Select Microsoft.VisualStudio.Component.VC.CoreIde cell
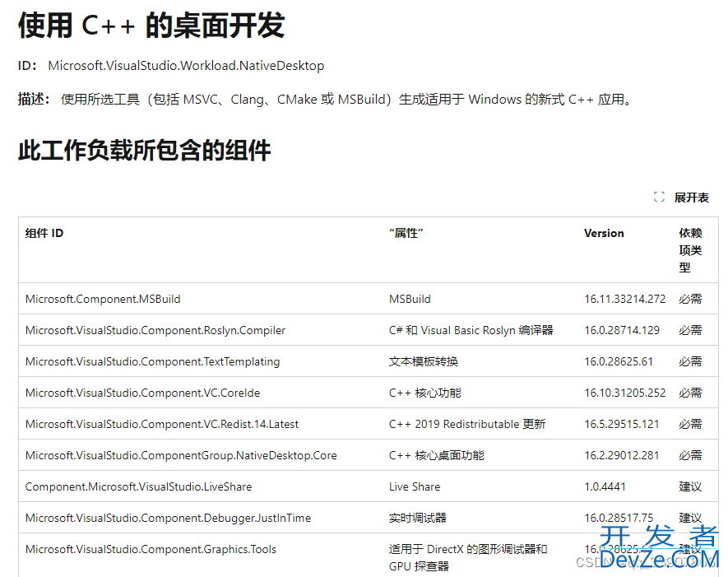The width and height of the screenshot is (728, 577). tap(142, 393)
